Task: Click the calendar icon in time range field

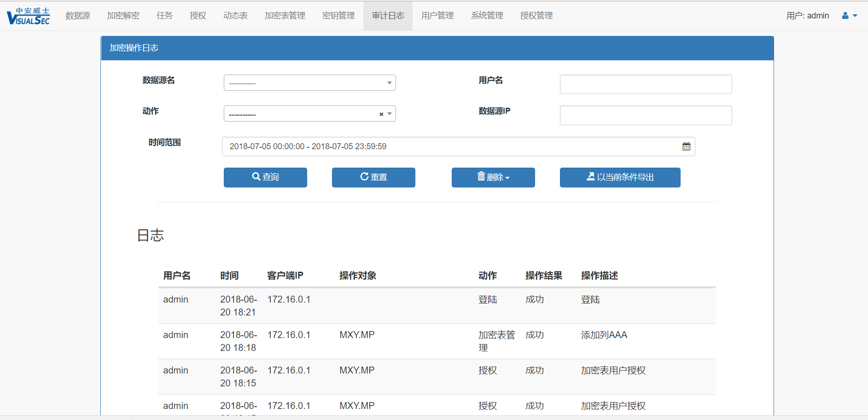Action: pyautogui.click(x=686, y=146)
